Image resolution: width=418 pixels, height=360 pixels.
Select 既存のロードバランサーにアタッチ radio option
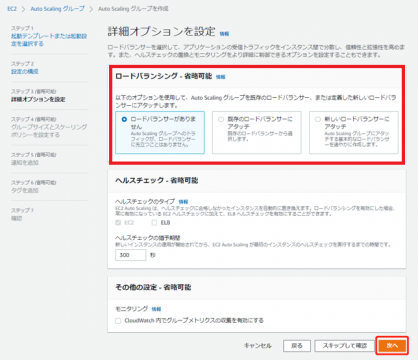click(x=221, y=119)
